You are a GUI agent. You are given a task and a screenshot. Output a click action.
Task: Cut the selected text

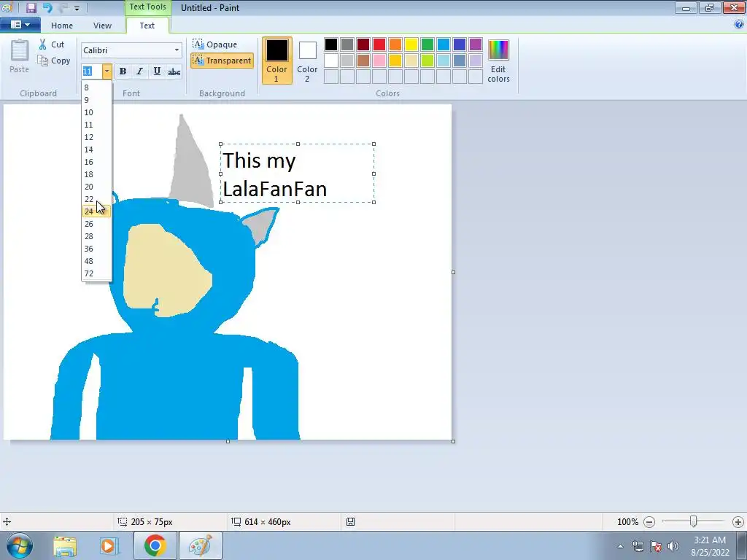click(x=52, y=44)
